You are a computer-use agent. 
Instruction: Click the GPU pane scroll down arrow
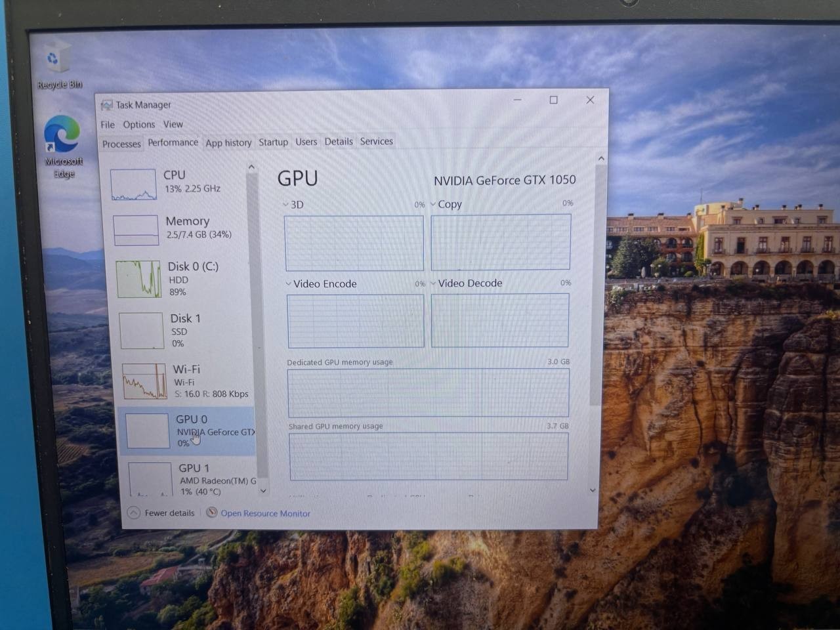click(593, 490)
